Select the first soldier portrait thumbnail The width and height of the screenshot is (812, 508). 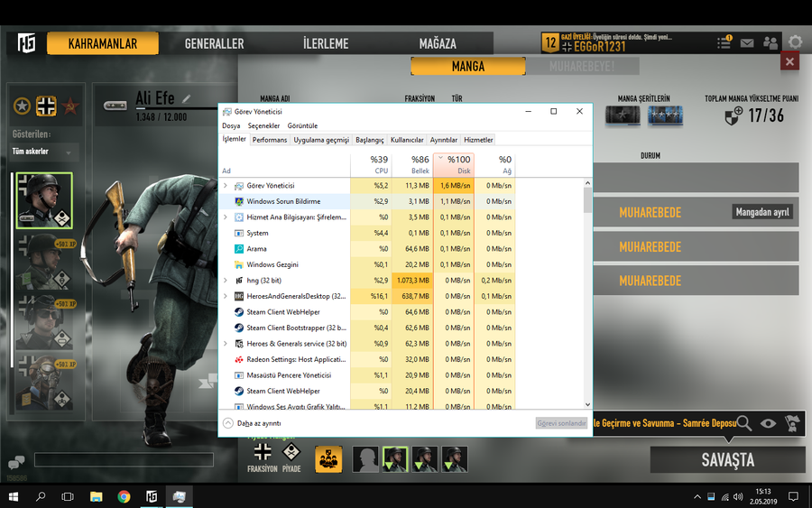point(44,200)
